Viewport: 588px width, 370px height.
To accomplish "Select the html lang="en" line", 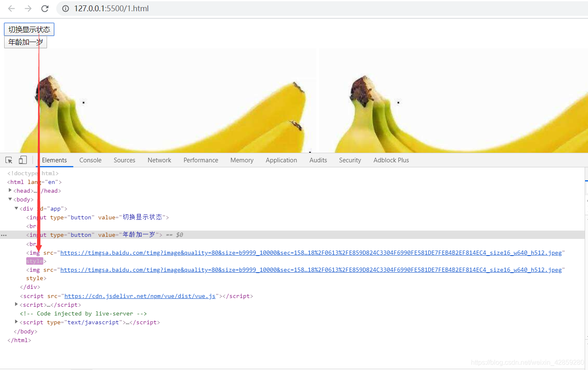I will 35,182.
